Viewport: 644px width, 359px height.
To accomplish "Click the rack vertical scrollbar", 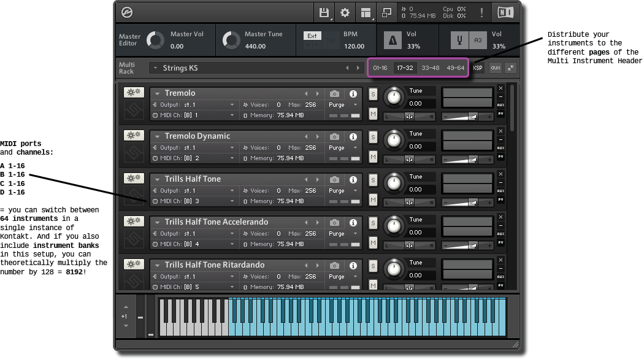I will (512, 108).
